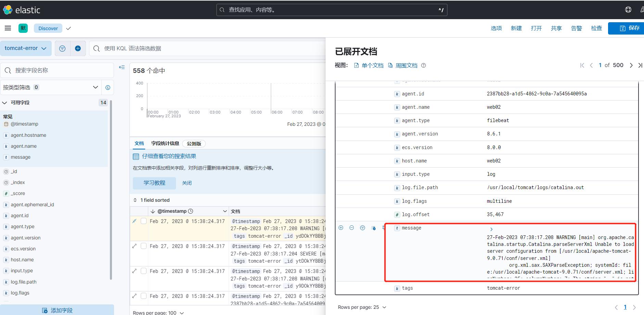Add a filter with plus icon

point(78,49)
